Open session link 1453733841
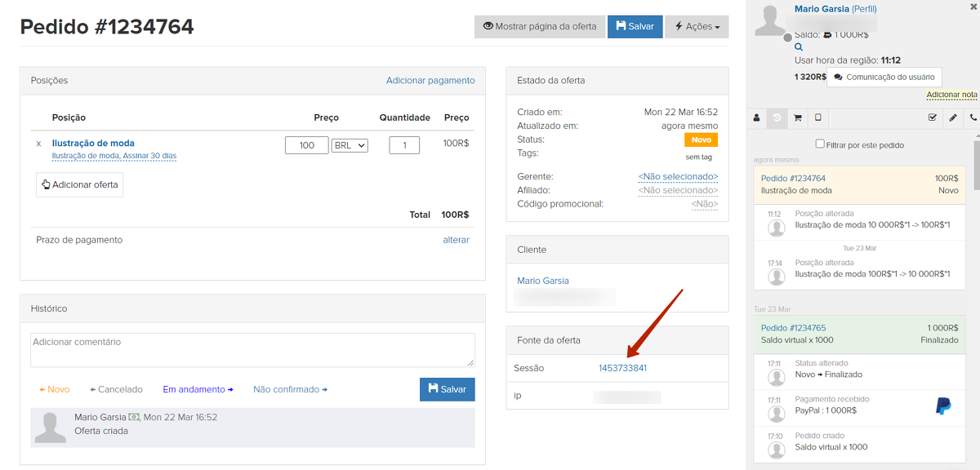Image resolution: width=980 pixels, height=470 pixels. (622, 368)
